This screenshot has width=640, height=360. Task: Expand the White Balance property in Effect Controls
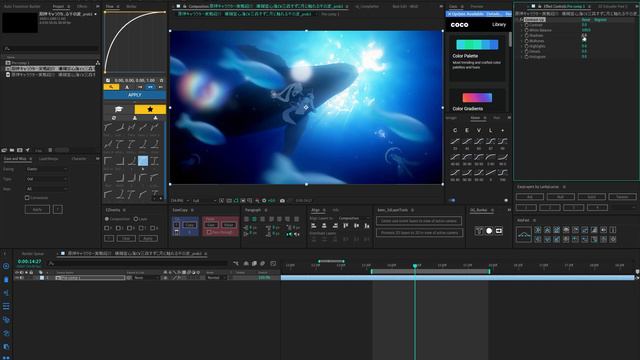click(x=522, y=30)
